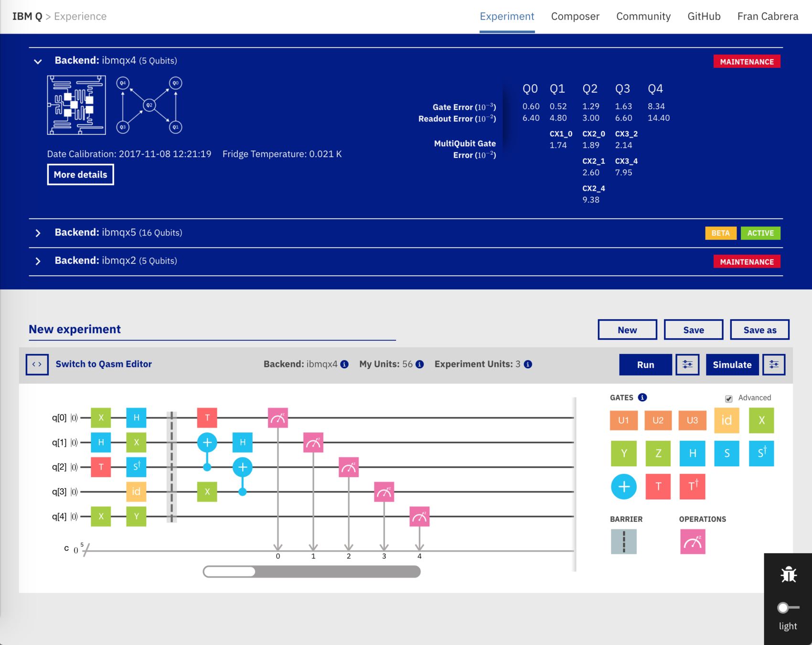Pick the T-dagger gate in gates palette
The width and height of the screenshot is (812, 645).
coord(693,487)
